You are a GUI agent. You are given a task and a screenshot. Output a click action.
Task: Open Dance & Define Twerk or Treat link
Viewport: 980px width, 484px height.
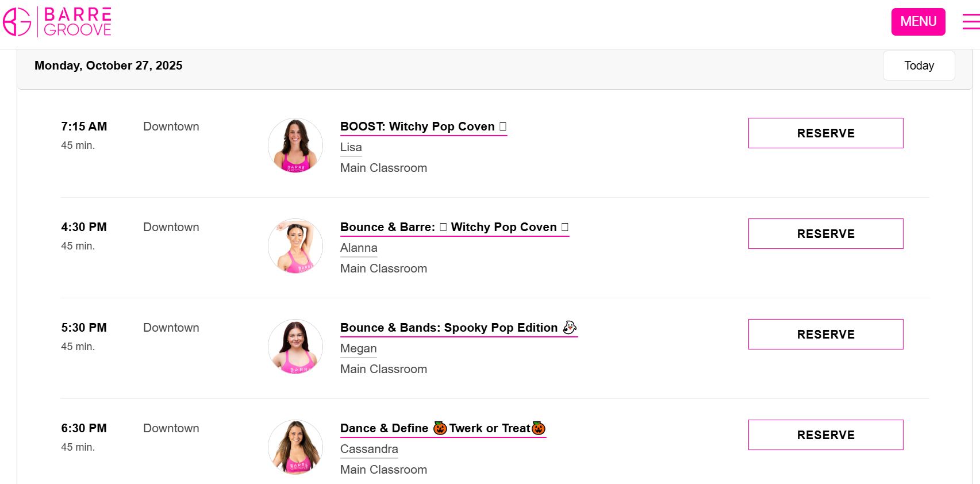443,428
